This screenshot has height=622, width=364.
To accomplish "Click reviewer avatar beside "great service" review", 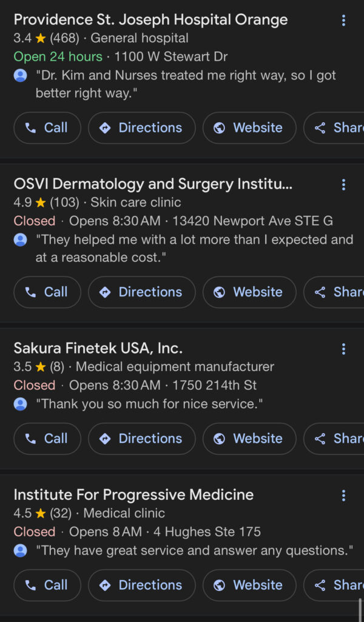I will point(21,551).
